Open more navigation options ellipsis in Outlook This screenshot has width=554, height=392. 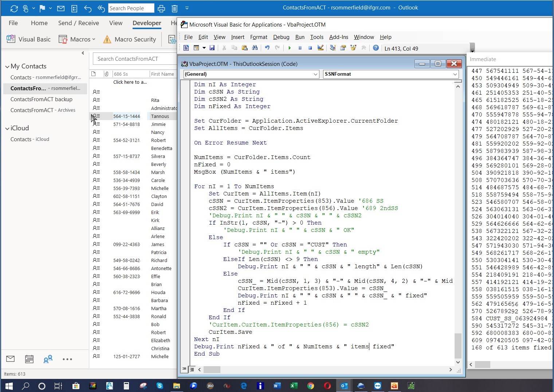(67, 359)
